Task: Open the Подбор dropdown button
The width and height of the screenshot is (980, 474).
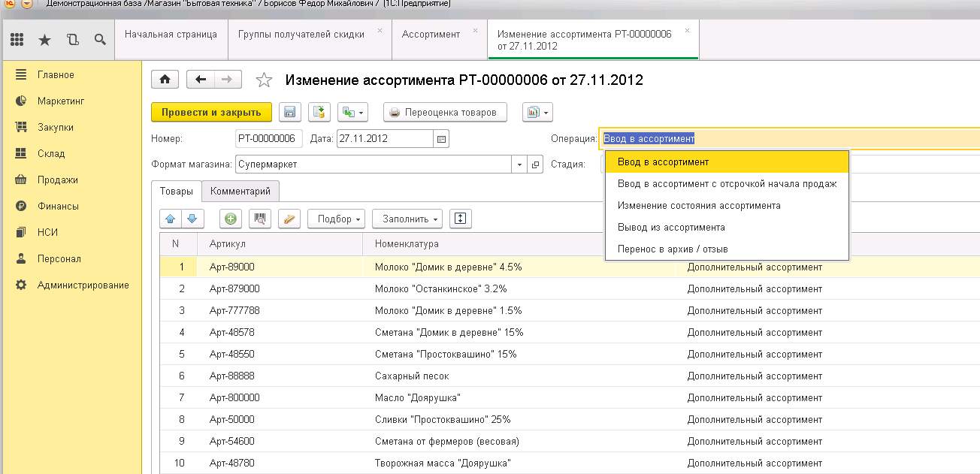Action: [336, 219]
